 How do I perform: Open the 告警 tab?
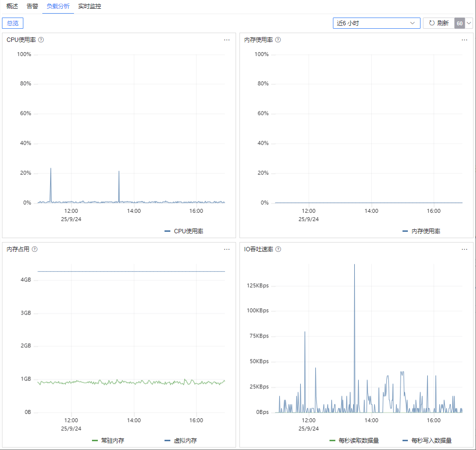pyautogui.click(x=32, y=6)
